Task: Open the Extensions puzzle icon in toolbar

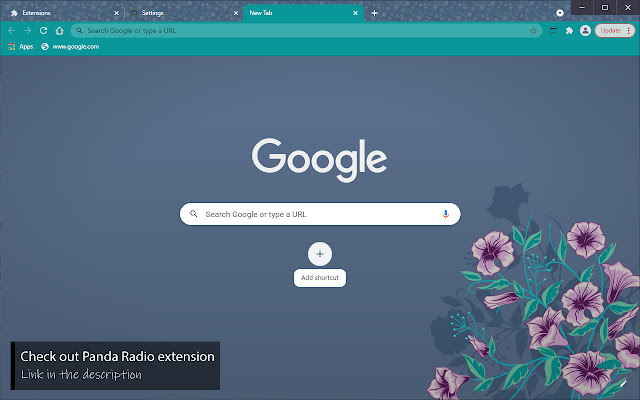Action: pos(569,31)
